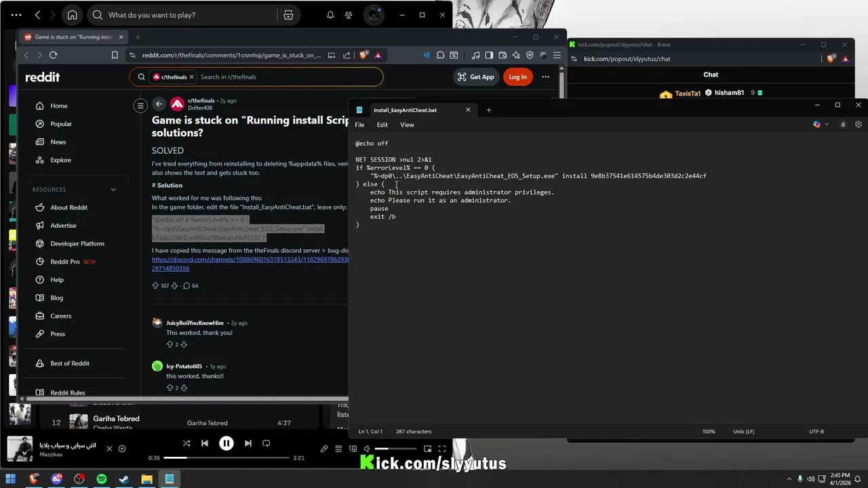Close the Install_EasyAntiCheat.bat tab

468,110
